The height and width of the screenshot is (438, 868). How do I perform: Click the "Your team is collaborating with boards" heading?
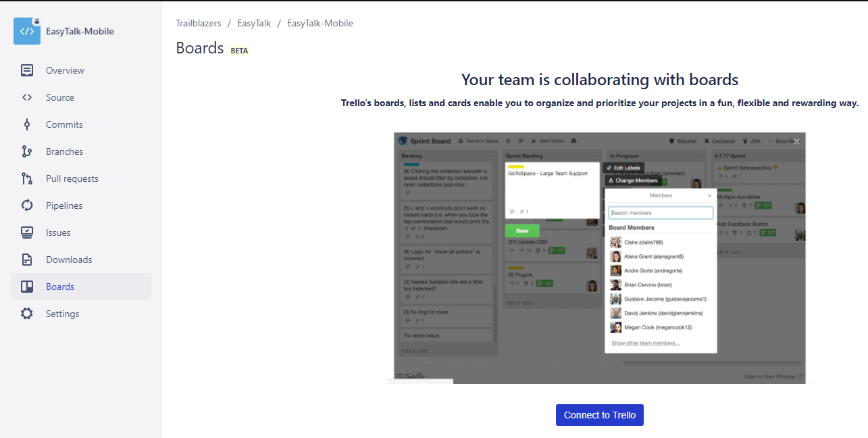(600, 80)
